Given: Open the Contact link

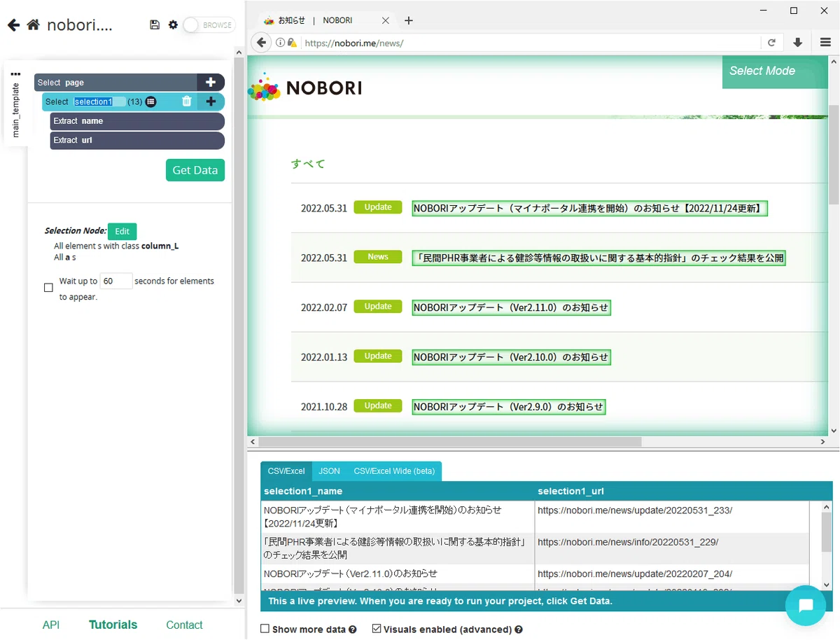Looking at the screenshot, I should click(x=184, y=625).
